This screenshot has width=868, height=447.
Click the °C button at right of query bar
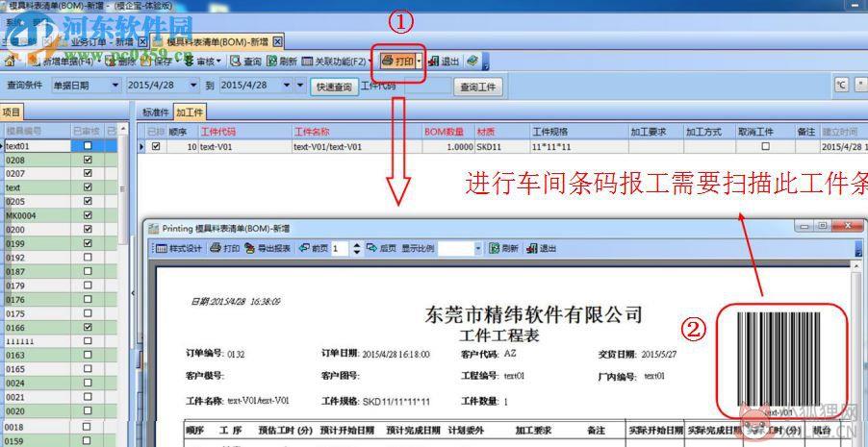coord(841,85)
